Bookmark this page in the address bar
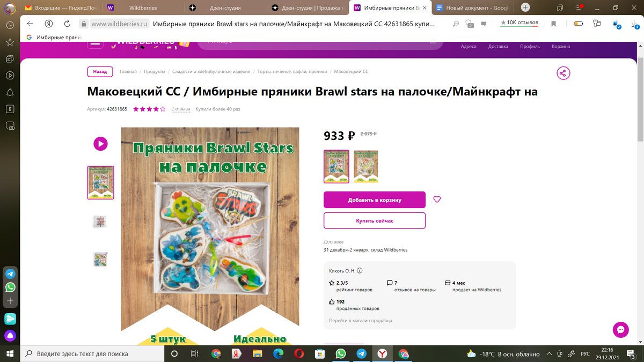The height and width of the screenshot is (362, 644). click(x=553, y=24)
